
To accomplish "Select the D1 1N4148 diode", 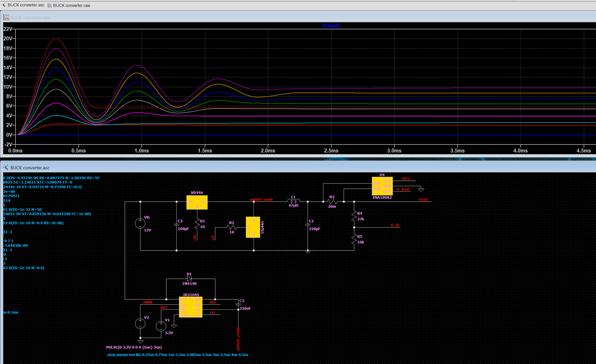I will [x=189, y=279].
